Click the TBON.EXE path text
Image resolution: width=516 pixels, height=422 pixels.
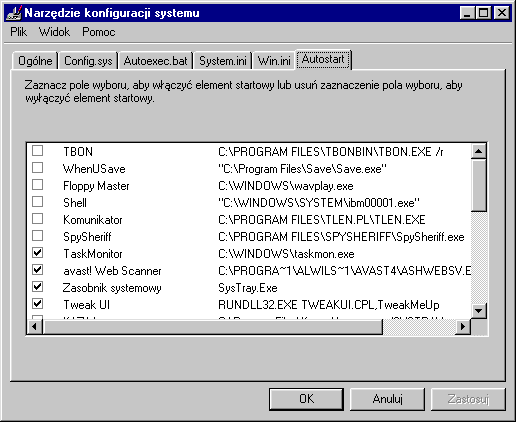(x=331, y=152)
